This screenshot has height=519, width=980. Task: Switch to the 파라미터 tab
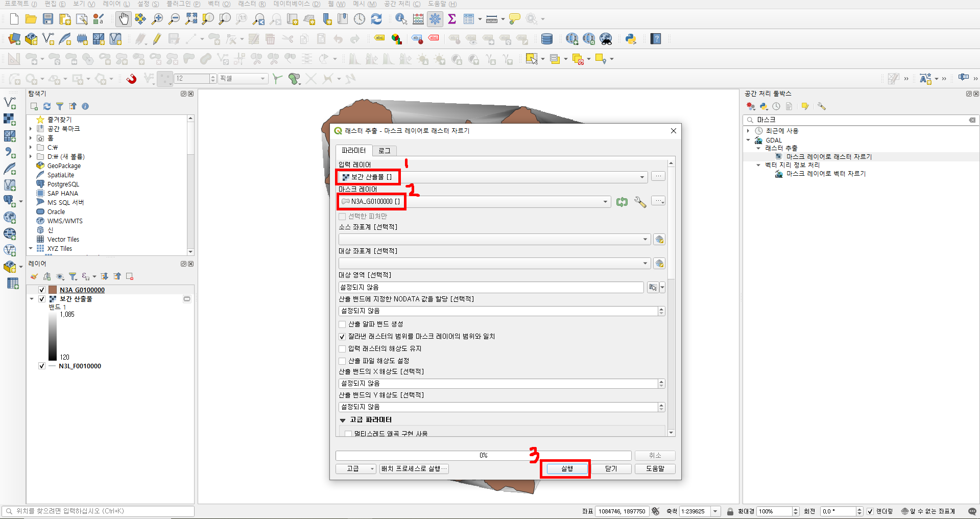click(354, 151)
